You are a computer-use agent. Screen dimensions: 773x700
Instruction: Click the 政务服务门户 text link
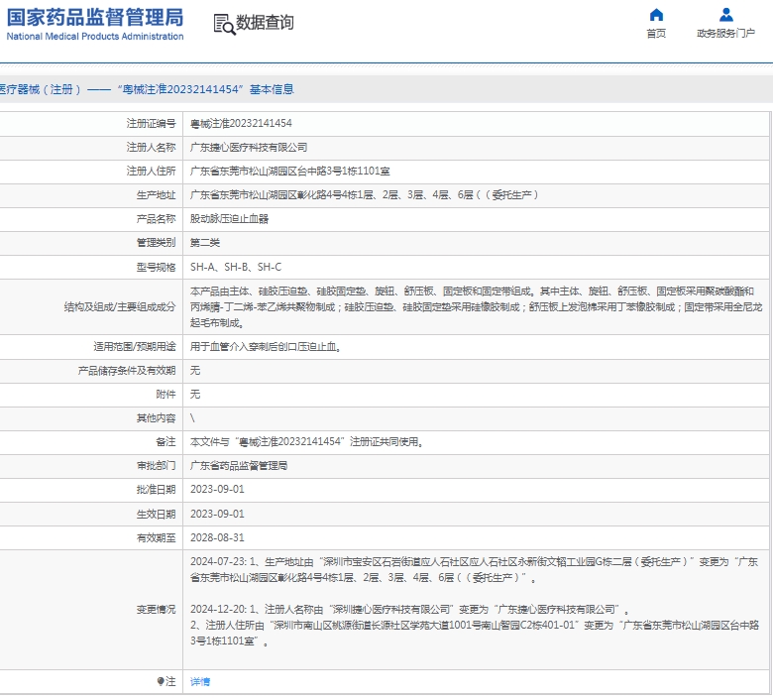[x=725, y=33]
